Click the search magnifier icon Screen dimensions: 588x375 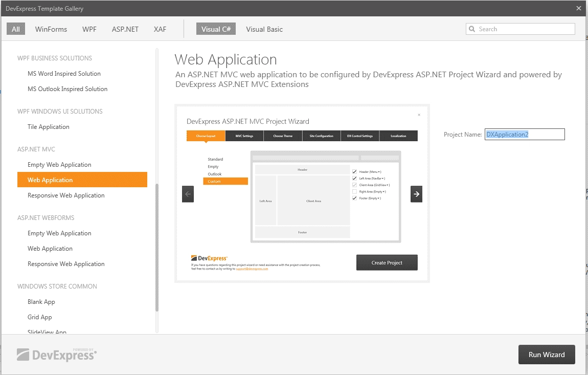(x=472, y=29)
